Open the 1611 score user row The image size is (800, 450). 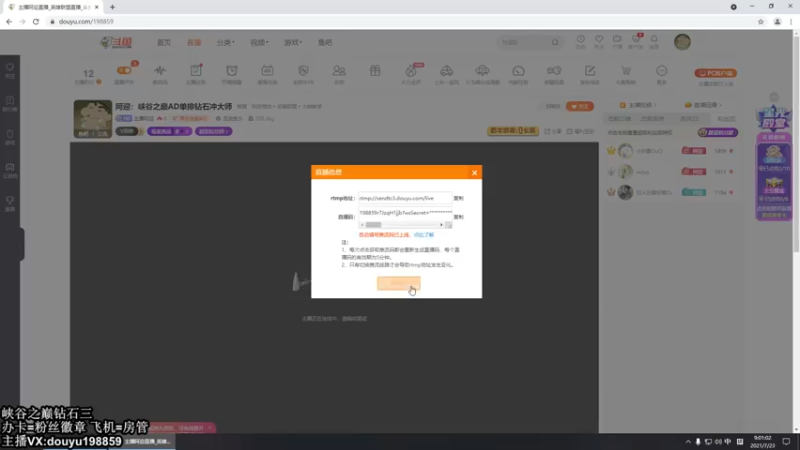tap(670, 172)
